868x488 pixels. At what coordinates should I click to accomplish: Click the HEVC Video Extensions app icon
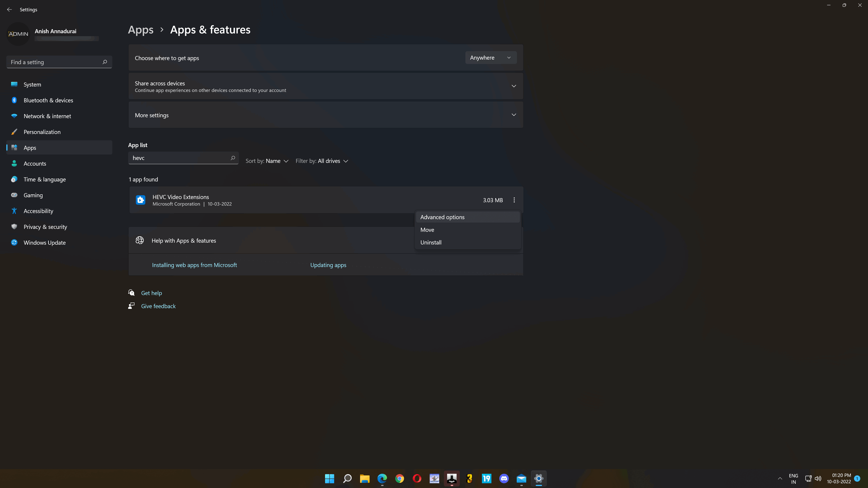coord(141,200)
